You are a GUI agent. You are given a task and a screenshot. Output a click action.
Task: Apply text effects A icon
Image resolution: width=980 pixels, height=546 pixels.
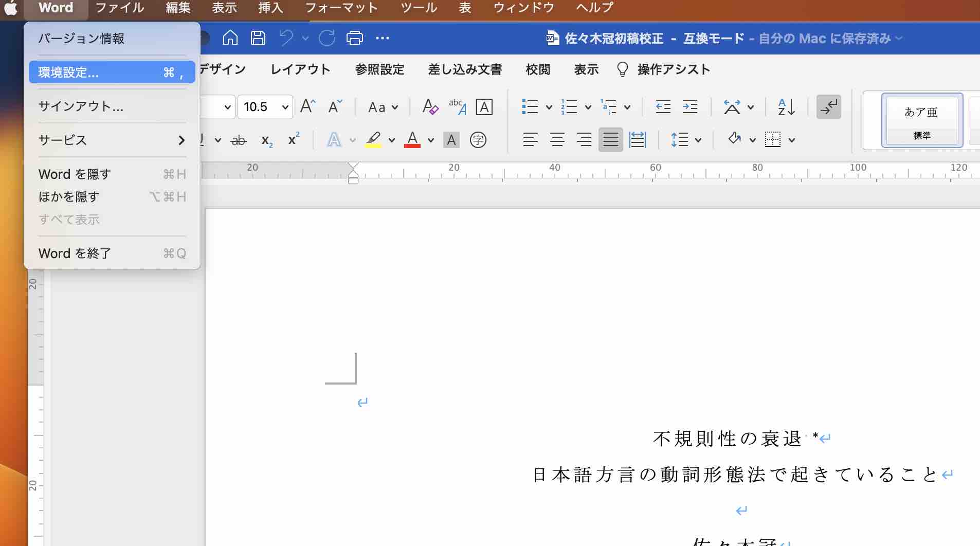click(x=334, y=140)
